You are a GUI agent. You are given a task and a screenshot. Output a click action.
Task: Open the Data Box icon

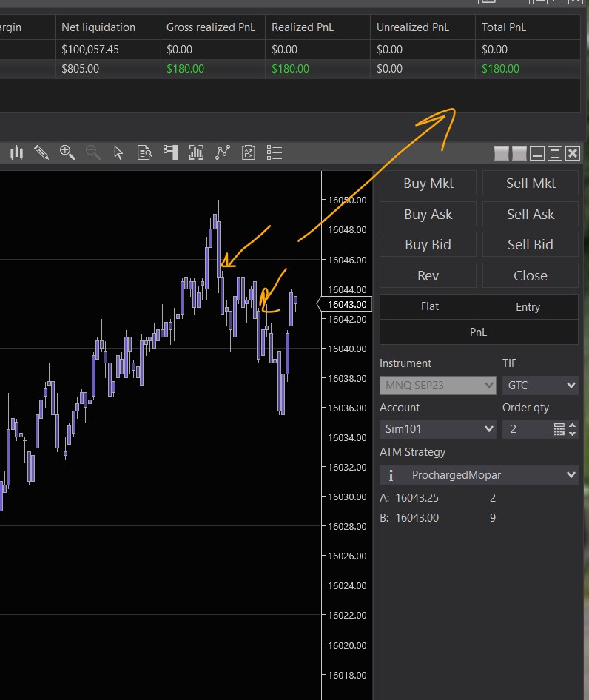click(145, 153)
